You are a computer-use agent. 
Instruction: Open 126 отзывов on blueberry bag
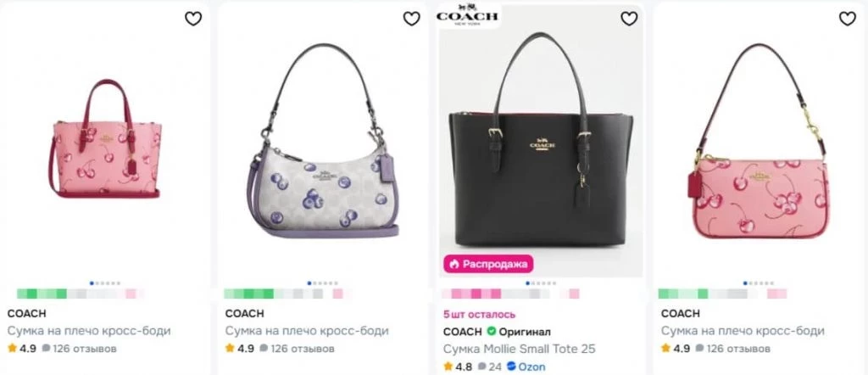tap(298, 349)
